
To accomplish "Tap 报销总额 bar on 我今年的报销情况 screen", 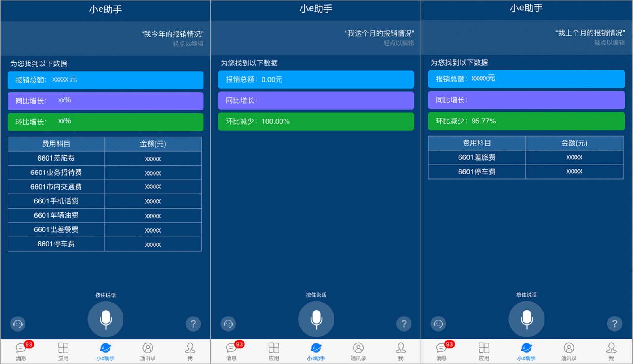I will tap(106, 80).
